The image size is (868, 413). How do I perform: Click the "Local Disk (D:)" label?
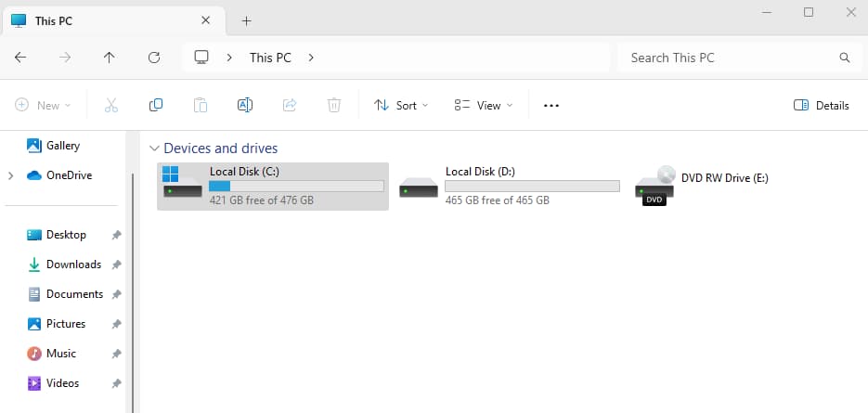[x=481, y=172]
